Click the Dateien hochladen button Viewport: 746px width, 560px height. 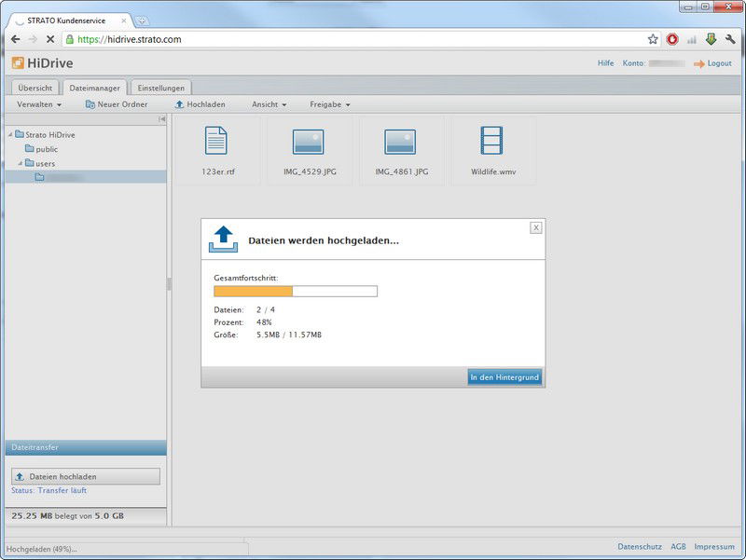click(x=86, y=476)
